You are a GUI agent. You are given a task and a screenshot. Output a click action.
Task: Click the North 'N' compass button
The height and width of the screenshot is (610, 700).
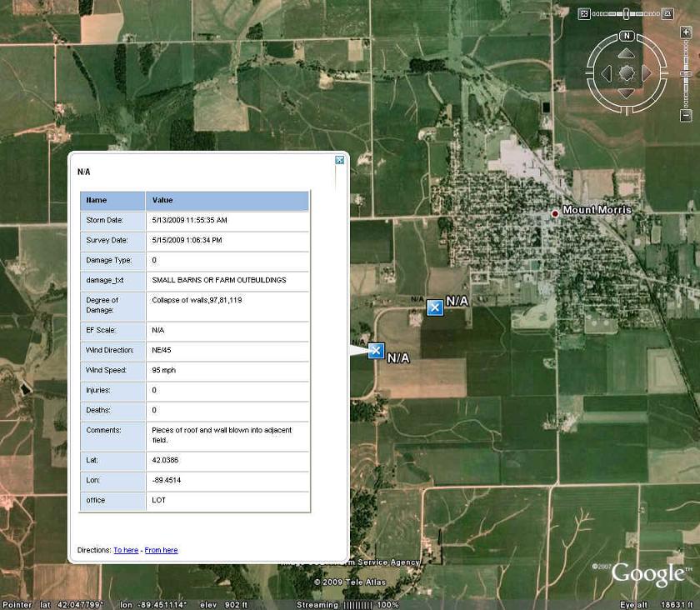coord(627,36)
